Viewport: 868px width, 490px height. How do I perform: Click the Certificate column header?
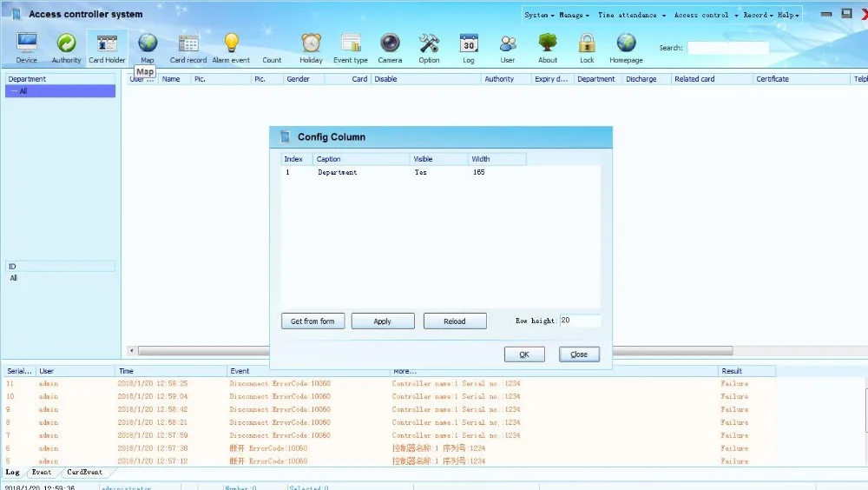(x=801, y=79)
